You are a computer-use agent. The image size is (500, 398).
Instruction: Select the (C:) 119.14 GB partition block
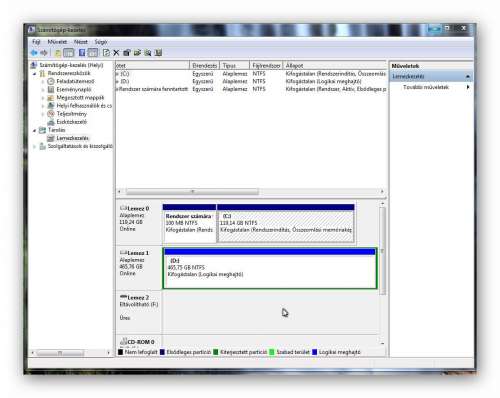(x=286, y=223)
